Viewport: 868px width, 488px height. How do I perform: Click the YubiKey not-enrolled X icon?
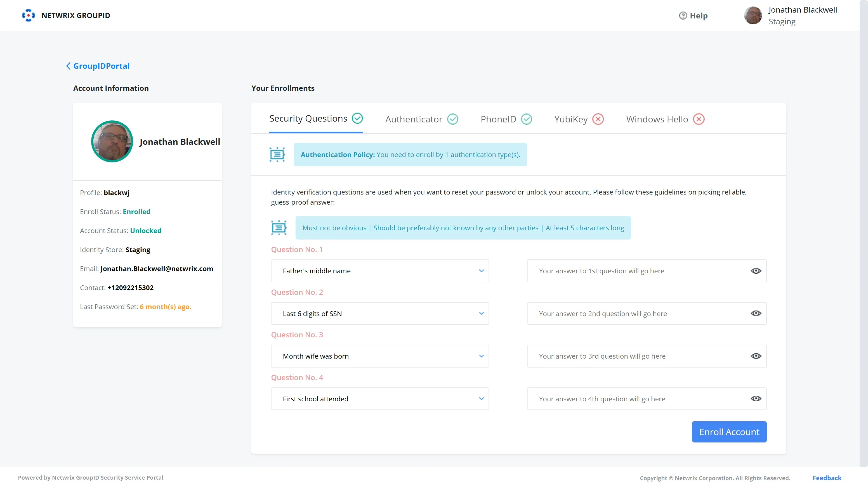coord(598,119)
